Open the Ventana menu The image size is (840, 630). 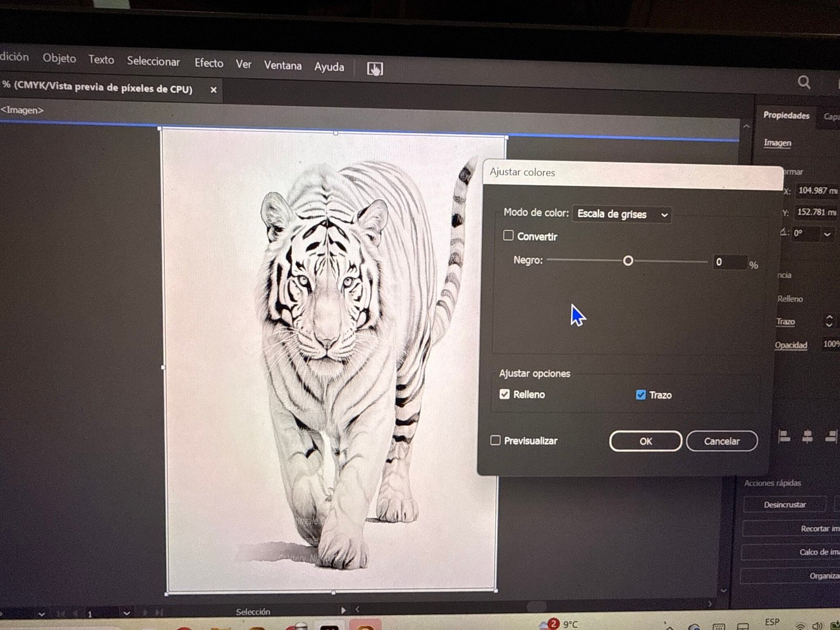point(282,66)
